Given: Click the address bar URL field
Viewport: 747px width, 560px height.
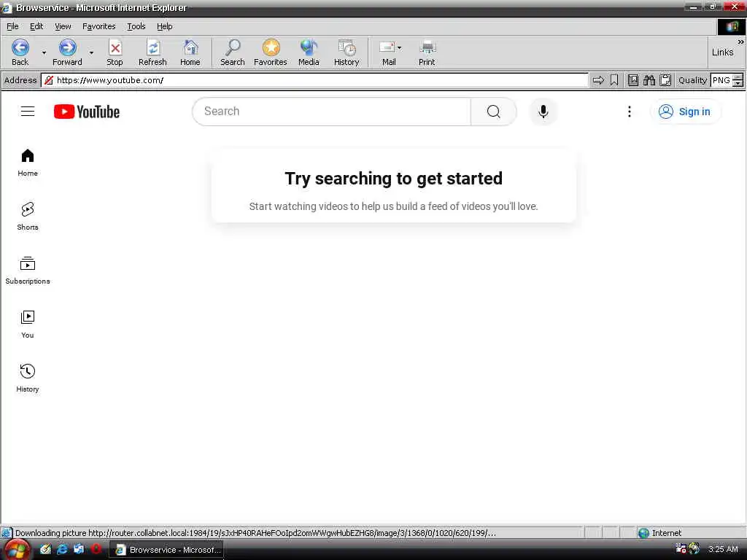Looking at the screenshot, I should [314, 80].
